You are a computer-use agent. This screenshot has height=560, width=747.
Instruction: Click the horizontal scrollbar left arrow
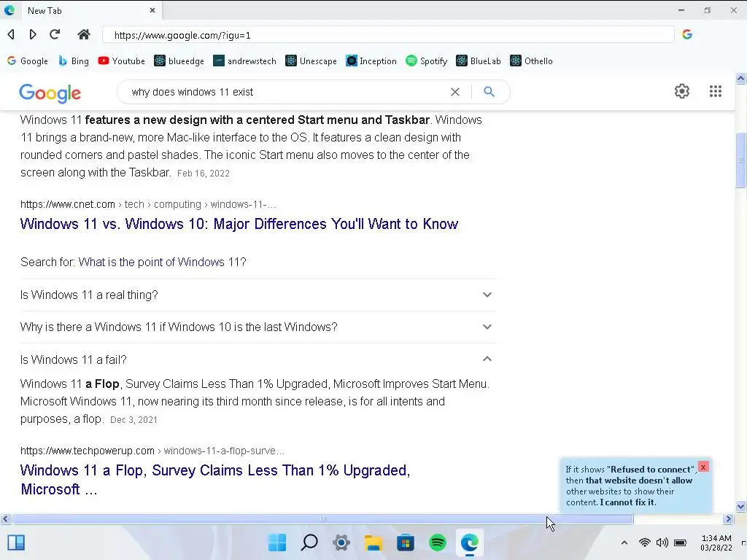point(6,518)
